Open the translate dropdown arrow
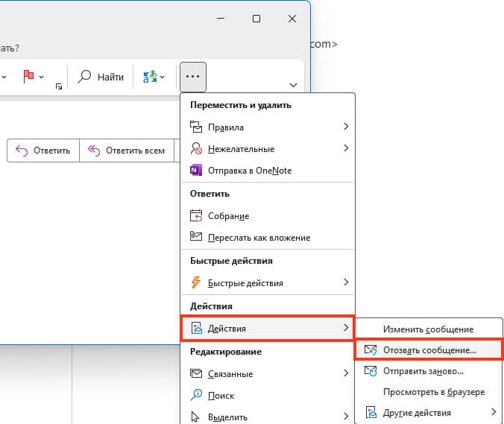The image size is (504, 424). click(x=163, y=77)
